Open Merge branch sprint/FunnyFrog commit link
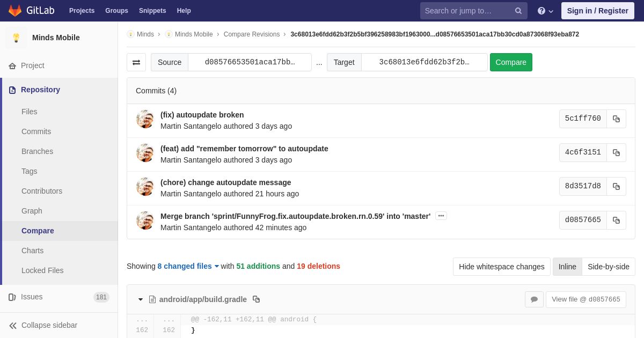This screenshot has width=644, height=338. coord(295,216)
